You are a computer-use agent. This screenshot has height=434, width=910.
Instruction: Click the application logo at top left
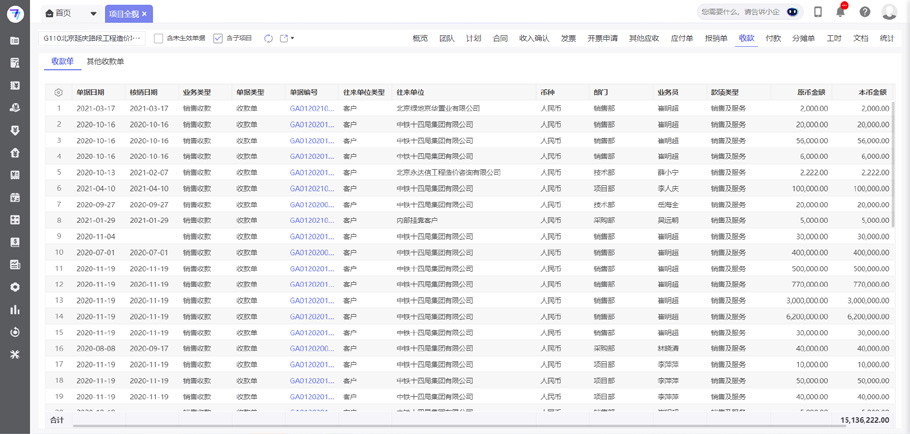pos(15,14)
